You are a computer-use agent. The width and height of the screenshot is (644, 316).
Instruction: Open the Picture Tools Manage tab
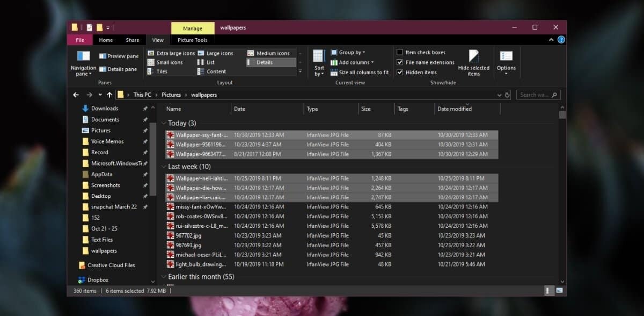click(x=193, y=28)
